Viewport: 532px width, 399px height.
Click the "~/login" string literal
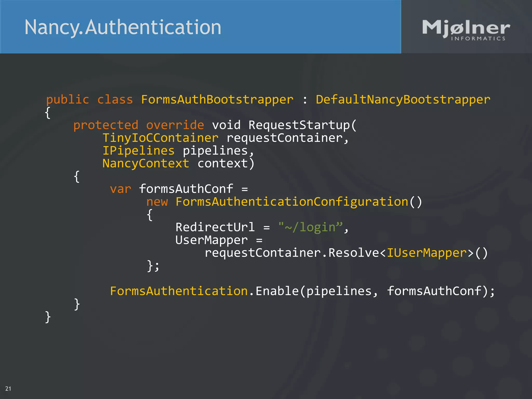310,228
